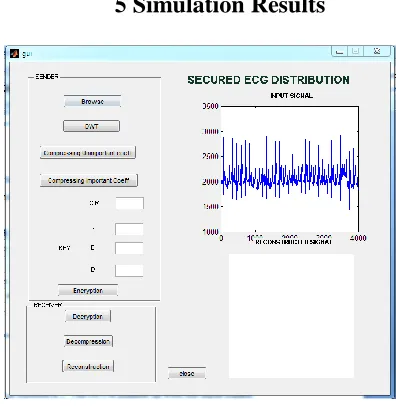Image resolution: width=396 pixels, height=406 pixels.
Task: Click the Browse button
Action: point(92,101)
